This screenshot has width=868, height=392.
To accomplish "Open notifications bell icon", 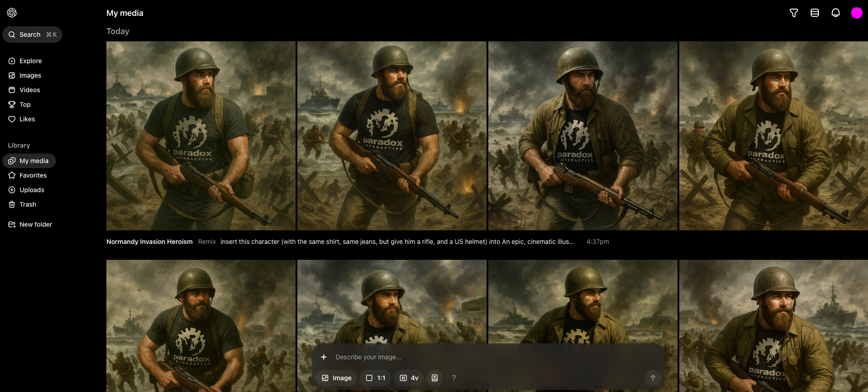I will pos(836,13).
